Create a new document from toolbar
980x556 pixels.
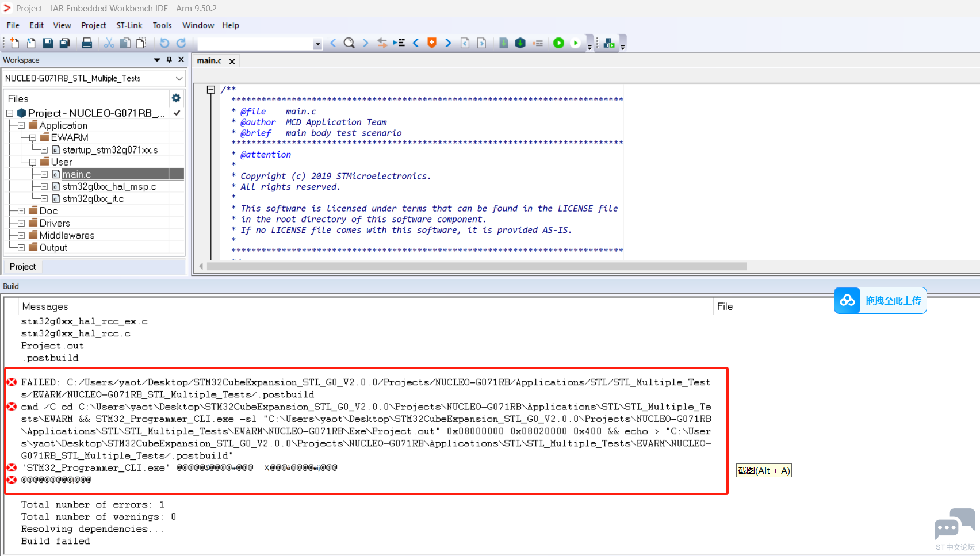tap(14, 43)
